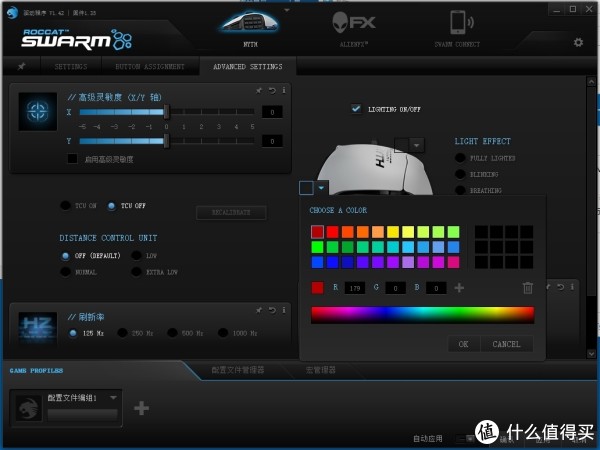The height and width of the screenshot is (450, 600).
Task: Add color to custom swatches with plus icon
Action: tap(459, 287)
